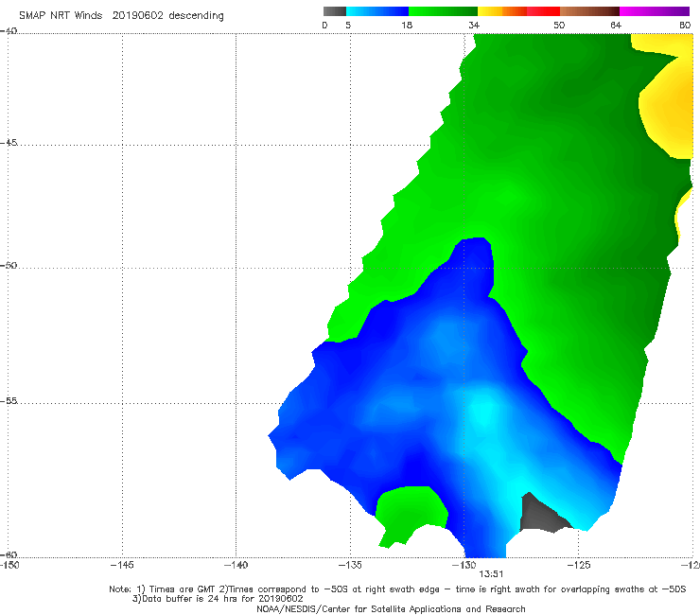Click the 'Note: 1) Times are GMT' line
700x615 pixels.
coord(397,589)
